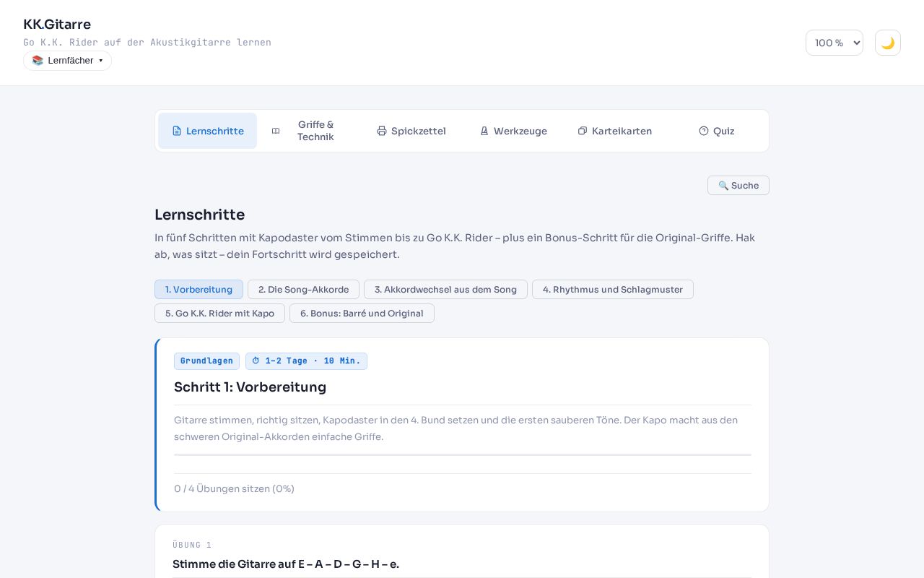
Task: Switch to the Spickzettel tab
Action: (411, 131)
